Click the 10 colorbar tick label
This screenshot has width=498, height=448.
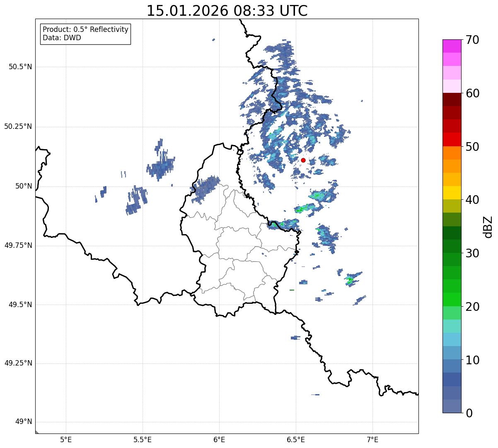(x=472, y=360)
